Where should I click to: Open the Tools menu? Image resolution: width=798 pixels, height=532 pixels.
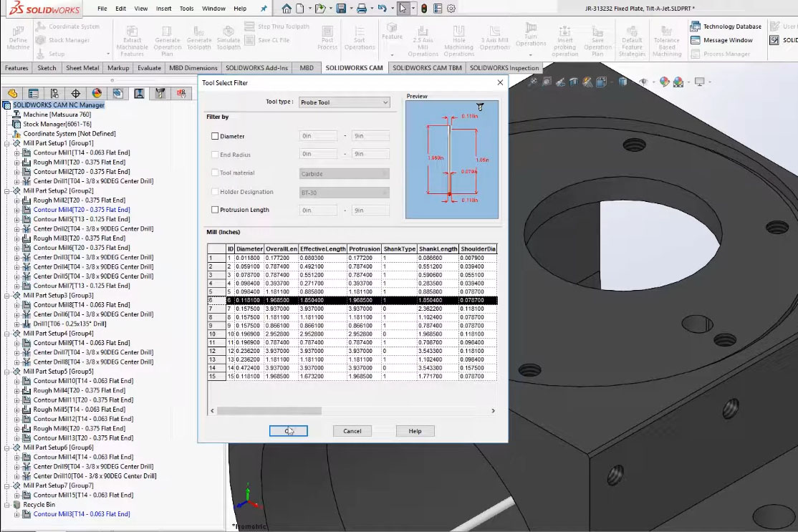click(x=186, y=9)
